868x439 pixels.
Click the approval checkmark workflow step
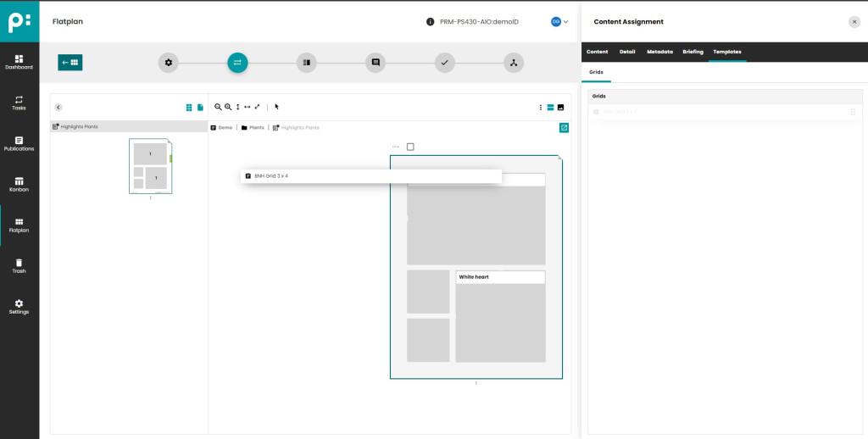[x=444, y=62]
